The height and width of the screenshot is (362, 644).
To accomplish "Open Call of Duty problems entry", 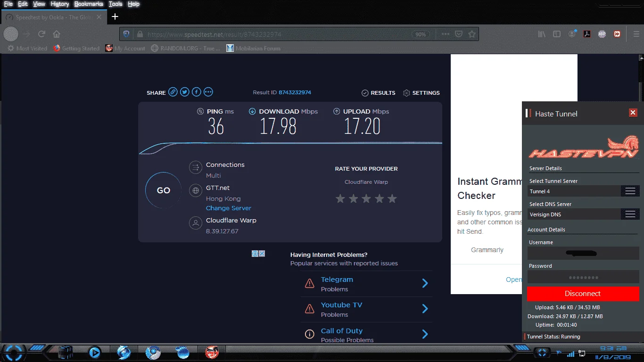I will point(366,334).
